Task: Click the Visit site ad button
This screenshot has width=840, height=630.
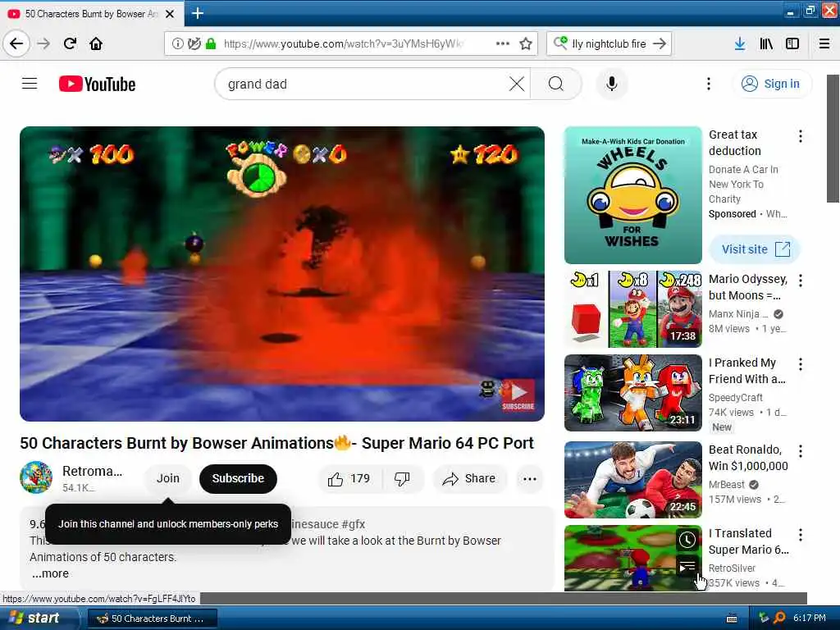Action: tap(755, 249)
